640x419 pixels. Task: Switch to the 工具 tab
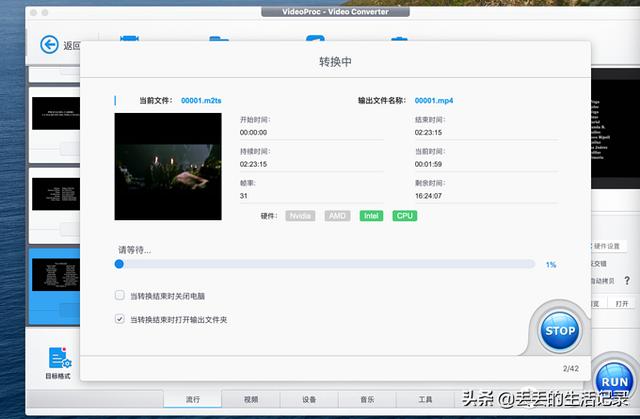[425, 399]
